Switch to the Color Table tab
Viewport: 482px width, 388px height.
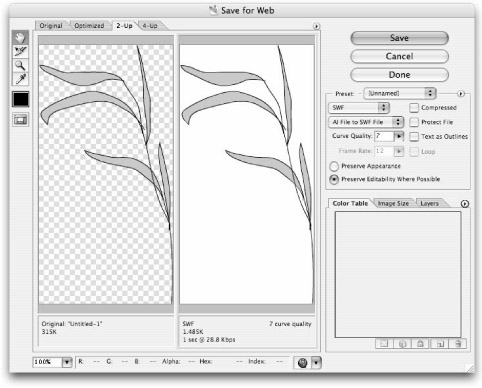click(x=350, y=203)
